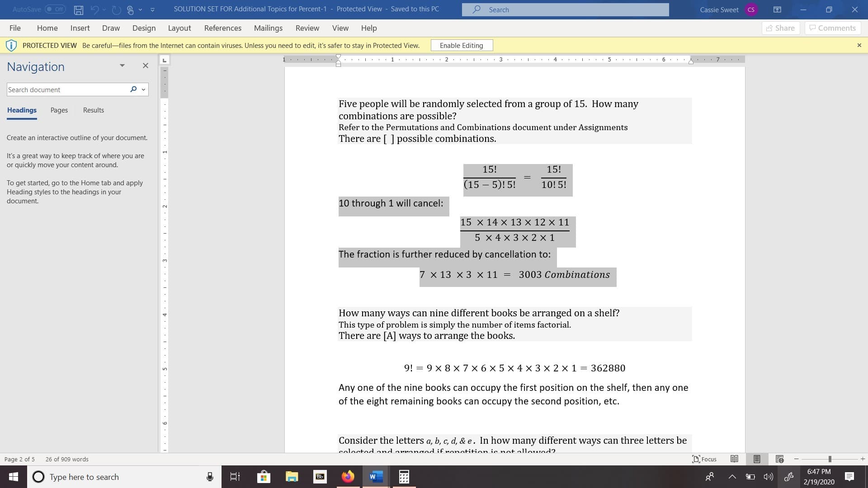
Task: Select the Headings tab in Navigation pane
Action: (21, 110)
